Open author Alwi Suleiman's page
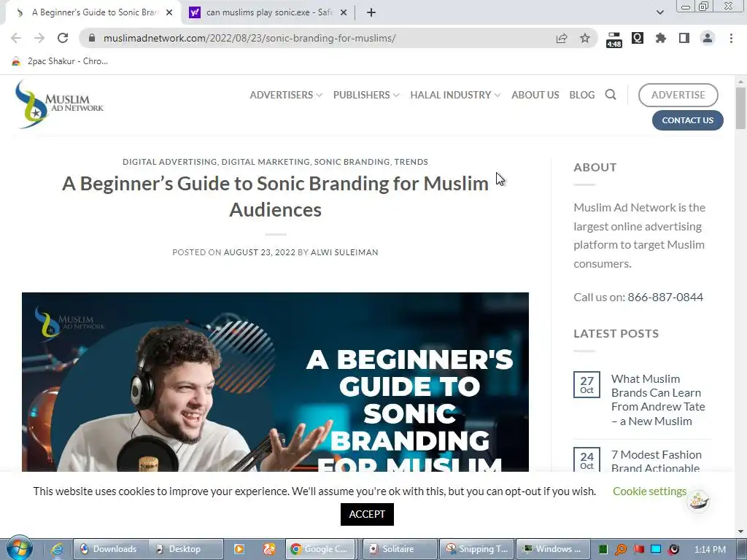This screenshot has height=560, width=747. [344, 252]
